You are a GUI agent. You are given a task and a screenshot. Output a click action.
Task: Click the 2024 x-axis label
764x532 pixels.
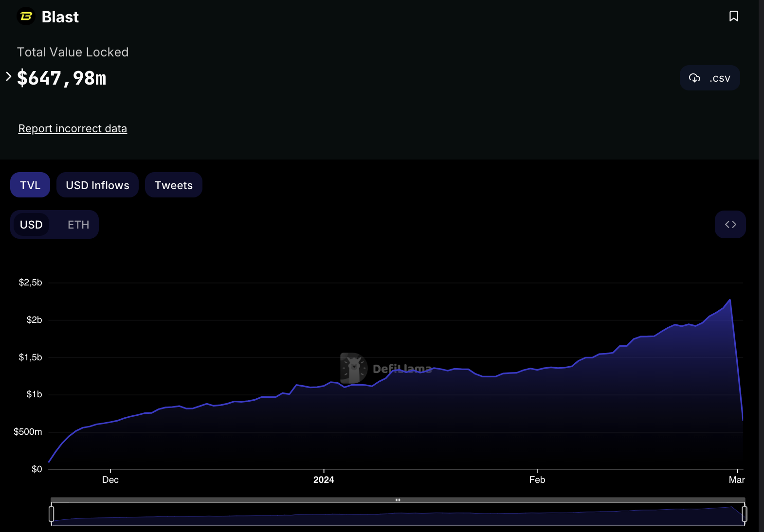pos(324,480)
